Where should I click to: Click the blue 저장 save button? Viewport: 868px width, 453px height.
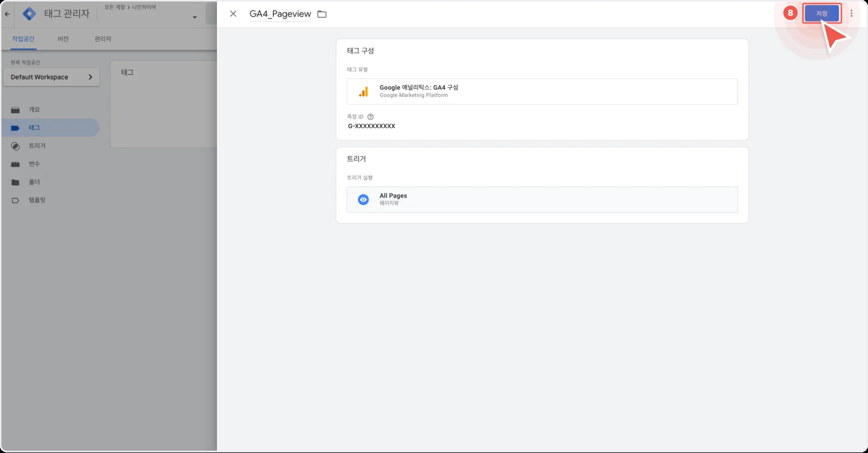coord(821,14)
